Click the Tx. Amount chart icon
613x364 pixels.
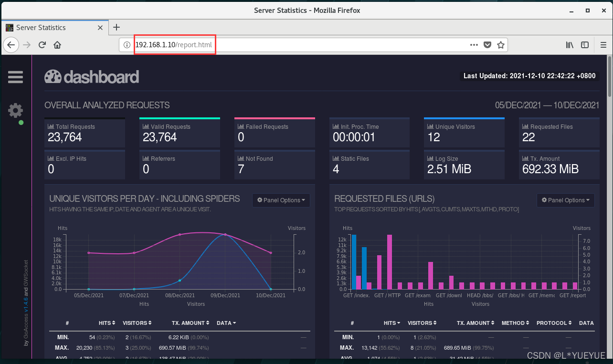[526, 159]
